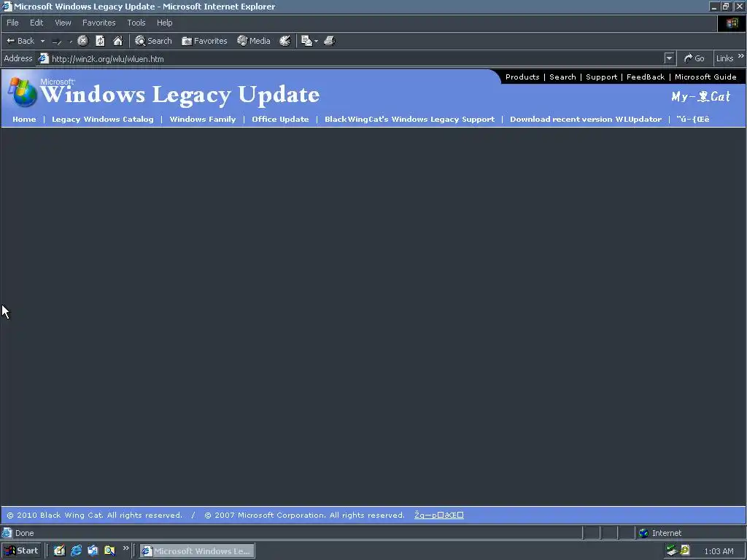Click the network connection tray icon
This screenshot has width=747, height=560.
pos(672,551)
